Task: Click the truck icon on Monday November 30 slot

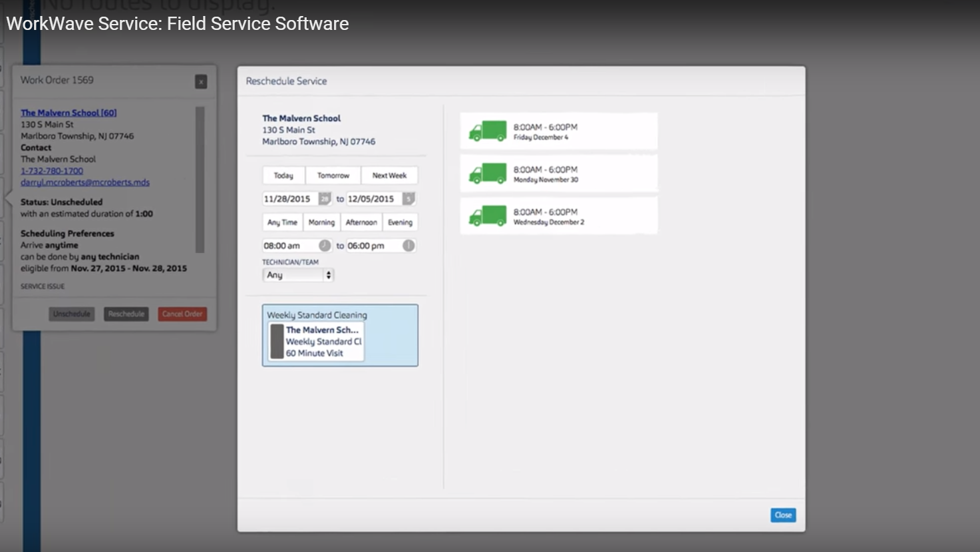Action: 486,173
